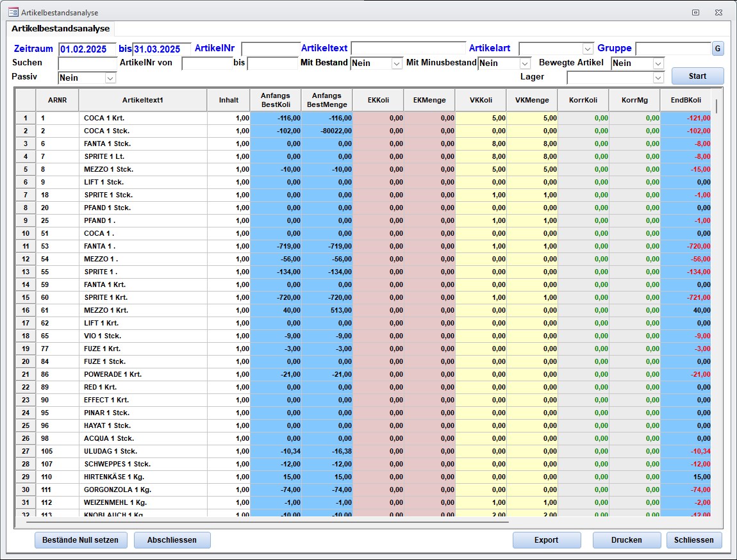Expand the Lager dropdown

[658, 78]
